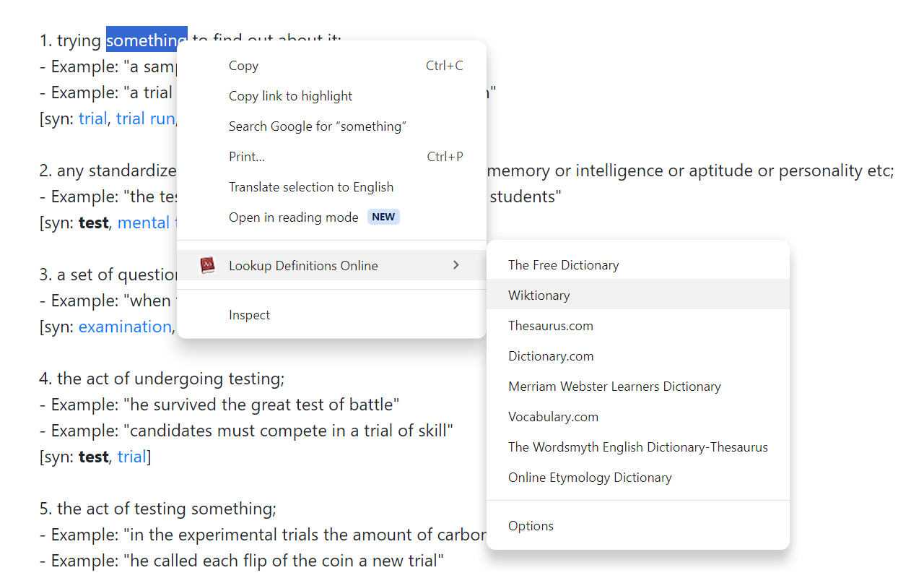This screenshot has height=578, width=924.
Task: Open Merriam Webster Learners Dictionary
Action: (614, 386)
